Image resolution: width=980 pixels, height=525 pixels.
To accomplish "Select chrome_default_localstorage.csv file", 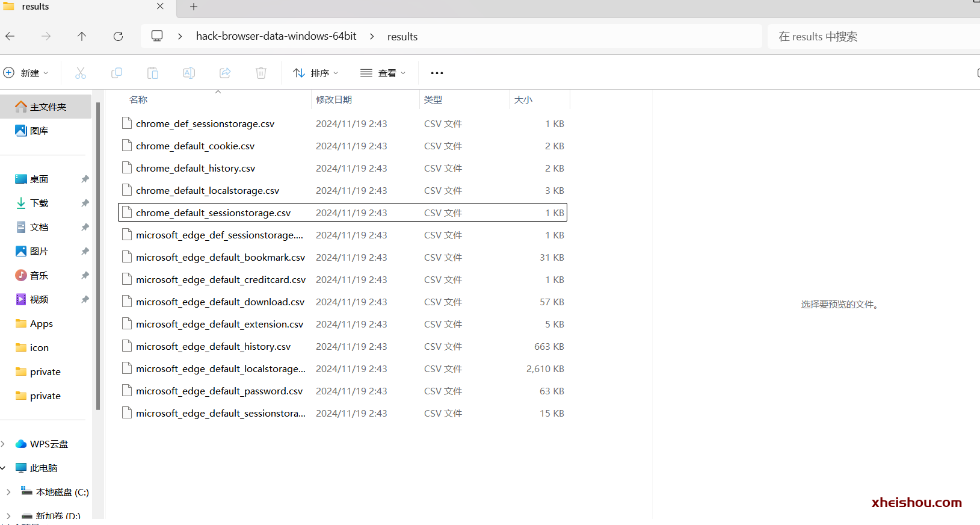I will (x=342, y=190).
